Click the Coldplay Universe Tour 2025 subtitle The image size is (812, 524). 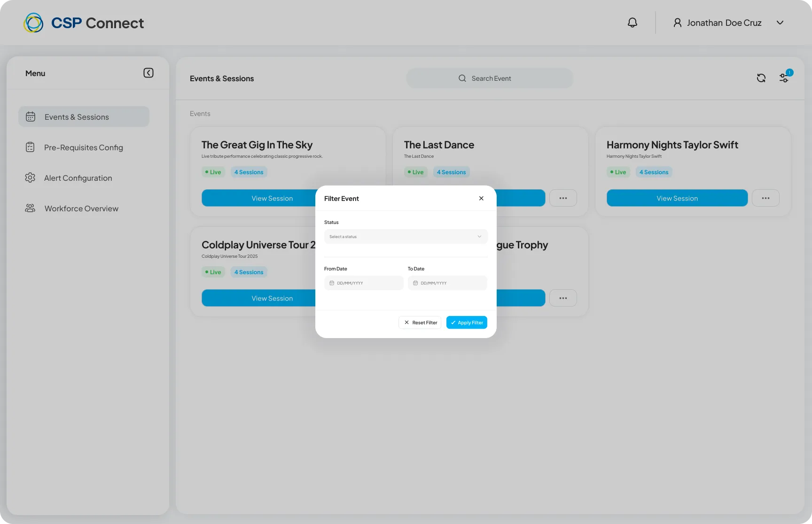(x=230, y=256)
